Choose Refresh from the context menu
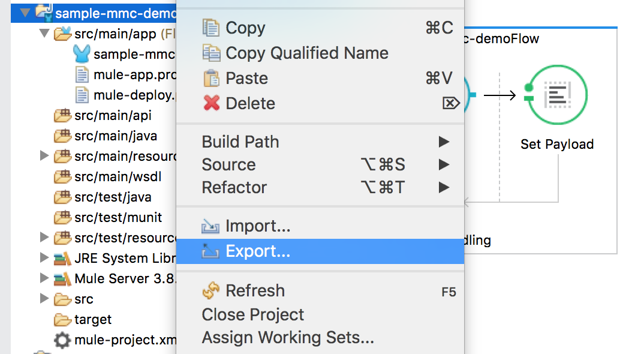This screenshot has height=354, width=644. click(255, 291)
